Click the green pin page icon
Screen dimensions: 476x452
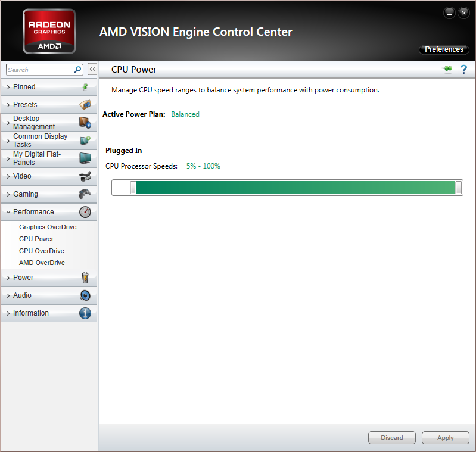(447, 69)
